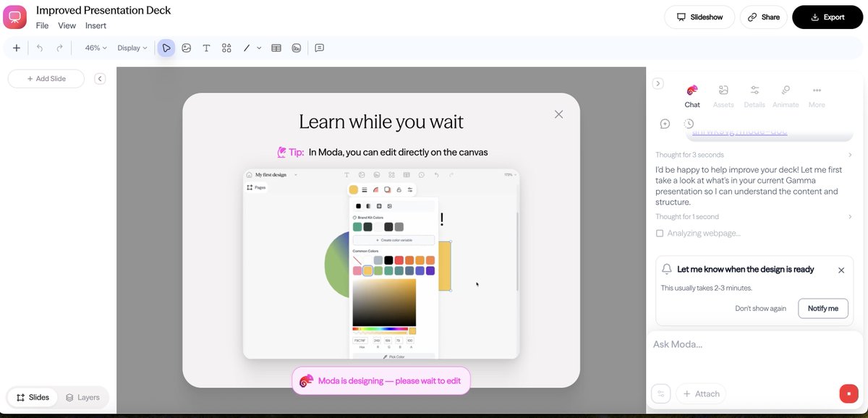Screen dimensions: 868x418
Task: Click the Export button
Action: [x=827, y=17]
